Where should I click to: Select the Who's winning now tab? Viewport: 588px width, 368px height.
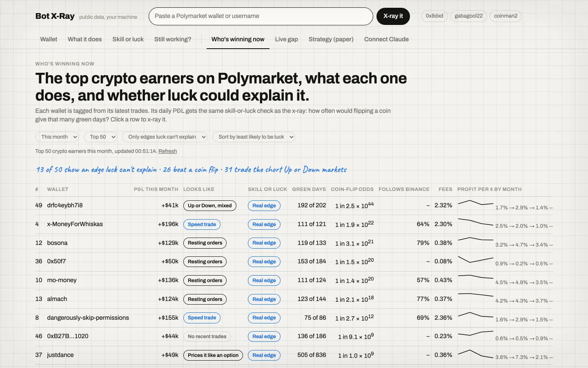238,39
